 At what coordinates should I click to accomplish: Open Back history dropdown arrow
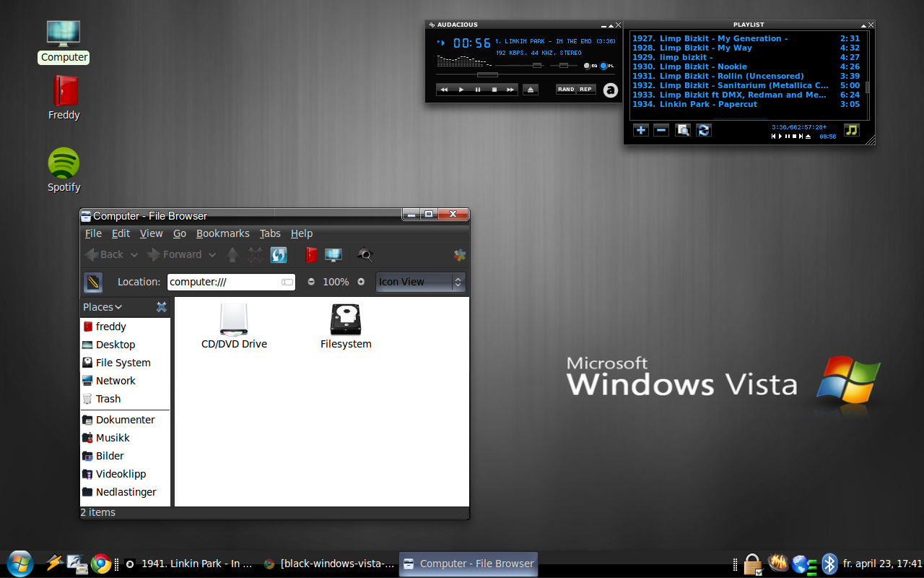(134, 254)
